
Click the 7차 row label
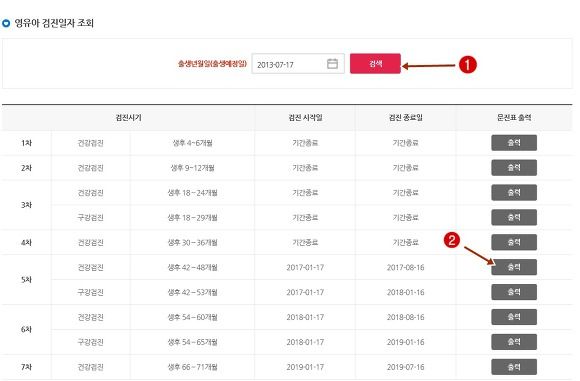26,367
